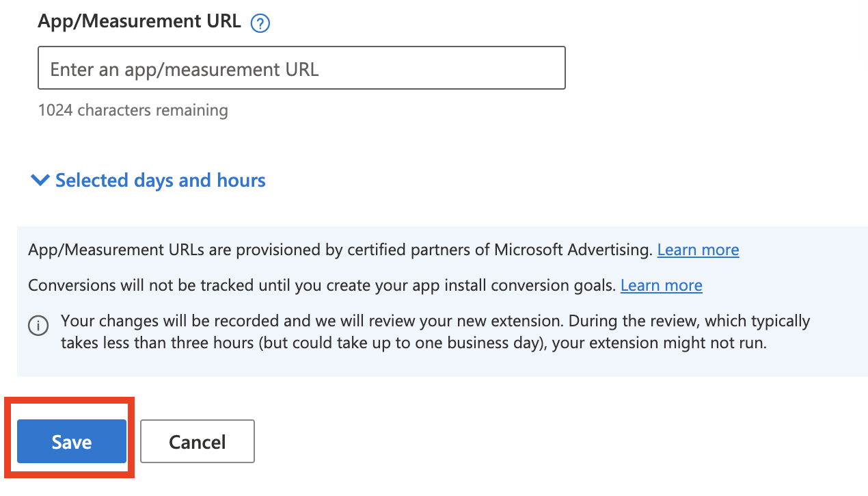Collapse section using the blue chevron arrow
Viewport: 868px width, 496px height.
click(40, 180)
